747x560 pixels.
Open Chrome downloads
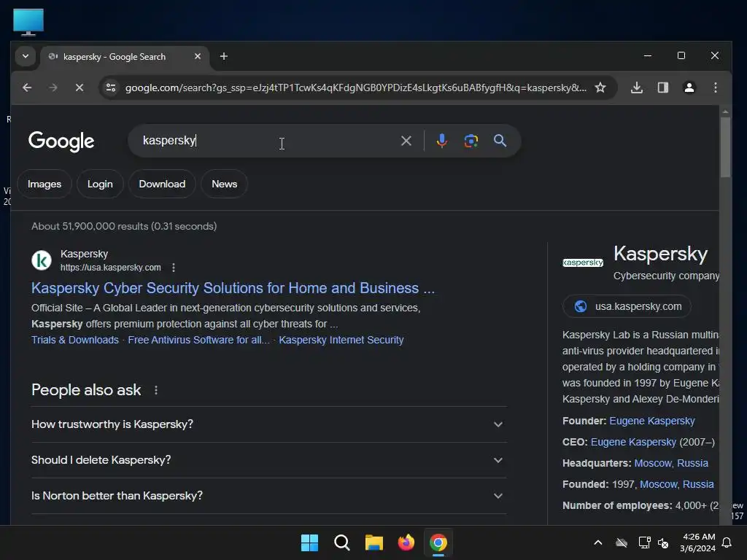pos(636,87)
